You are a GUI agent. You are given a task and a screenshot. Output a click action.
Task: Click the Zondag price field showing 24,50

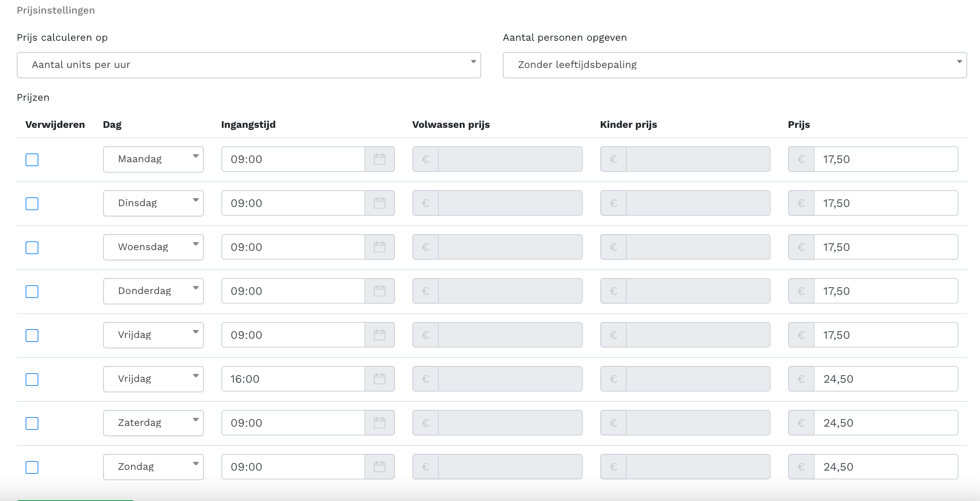[885, 467]
